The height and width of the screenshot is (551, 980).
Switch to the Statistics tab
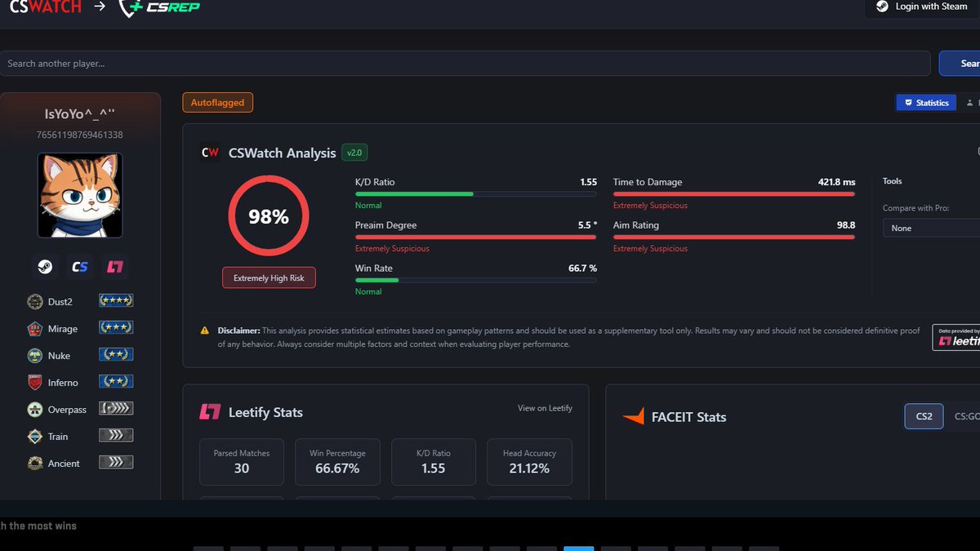(926, 103)
